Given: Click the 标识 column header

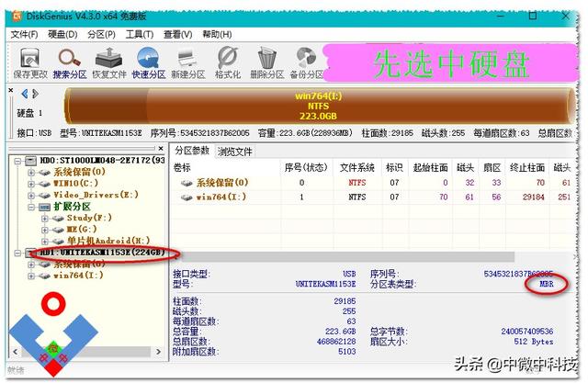Looking at the screenshot, I should (394, 167).
